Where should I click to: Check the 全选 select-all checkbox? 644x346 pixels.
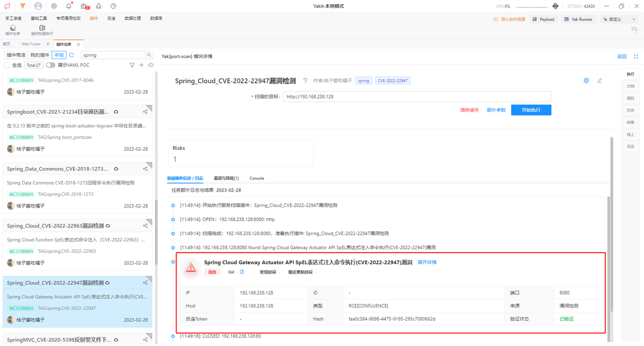click(x=7, y=65)
